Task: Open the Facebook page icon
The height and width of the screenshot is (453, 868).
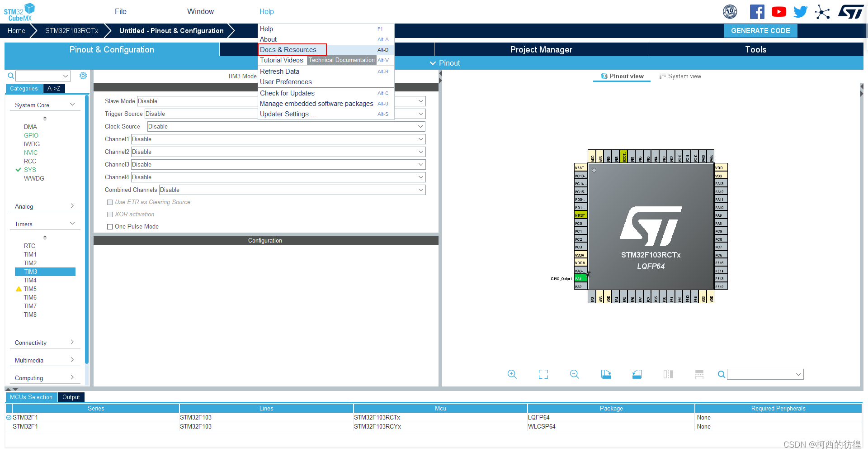Action: 757,12
